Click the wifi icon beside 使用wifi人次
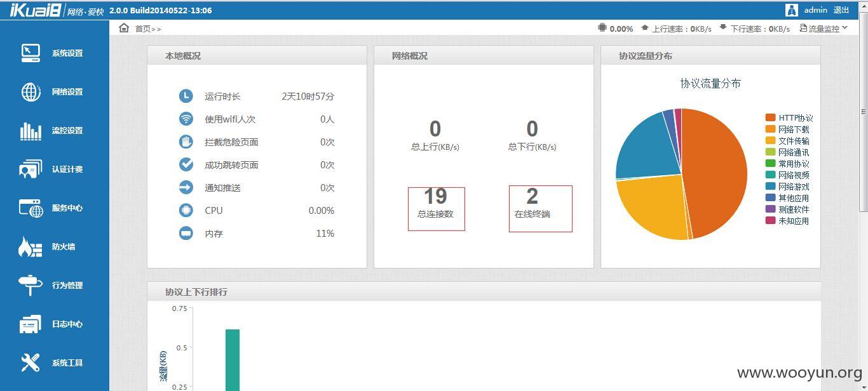This screenshot has height=391, width=868. tap(186, 119)
